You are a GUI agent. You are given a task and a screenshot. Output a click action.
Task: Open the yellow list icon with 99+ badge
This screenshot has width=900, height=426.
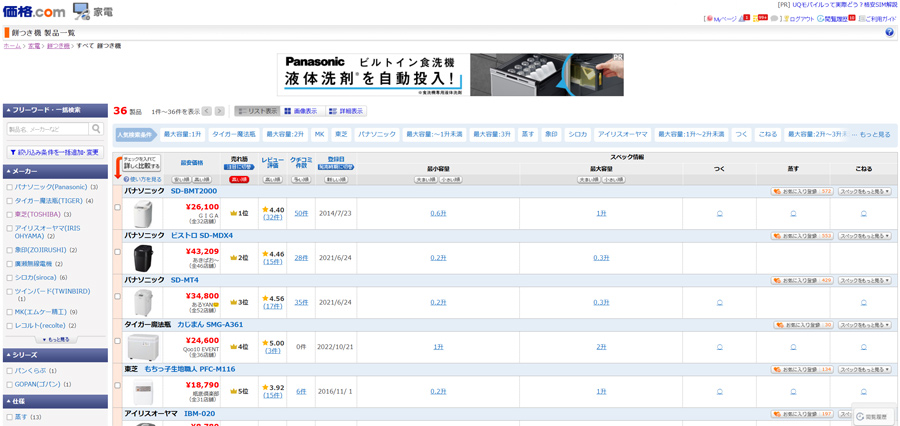761,18
